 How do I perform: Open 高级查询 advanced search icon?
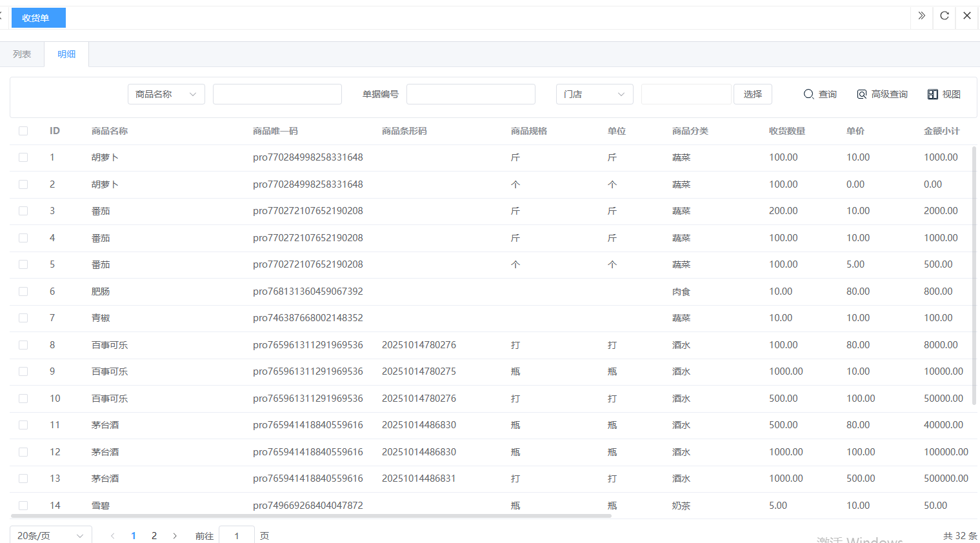click(x=861, y=94)
